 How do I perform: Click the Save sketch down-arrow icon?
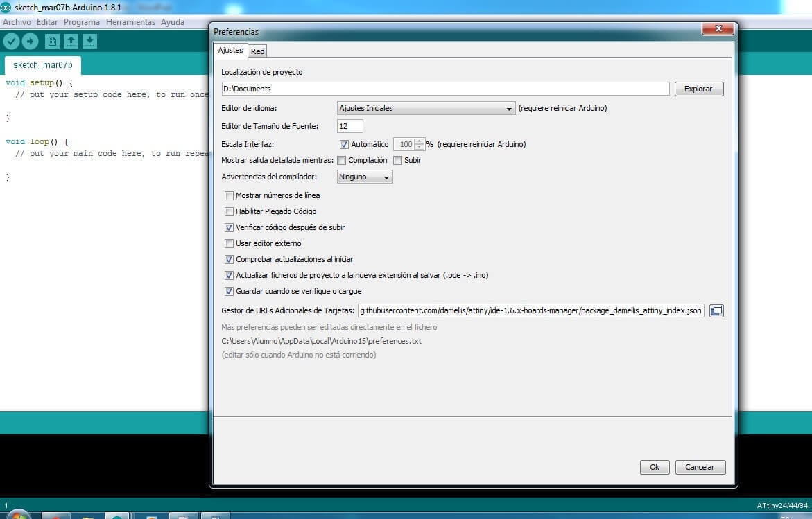[x=89, y=41]
